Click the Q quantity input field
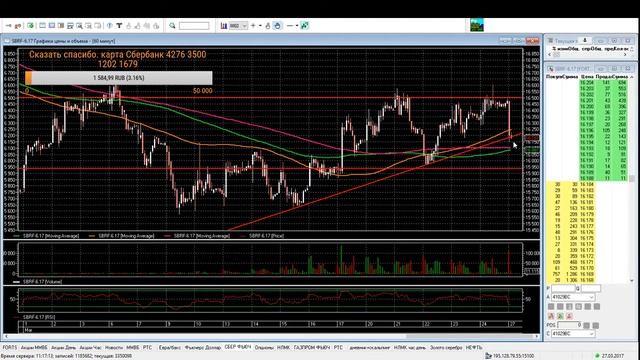The height and width of the screenshot is (360, 640). tap(591, 289)
